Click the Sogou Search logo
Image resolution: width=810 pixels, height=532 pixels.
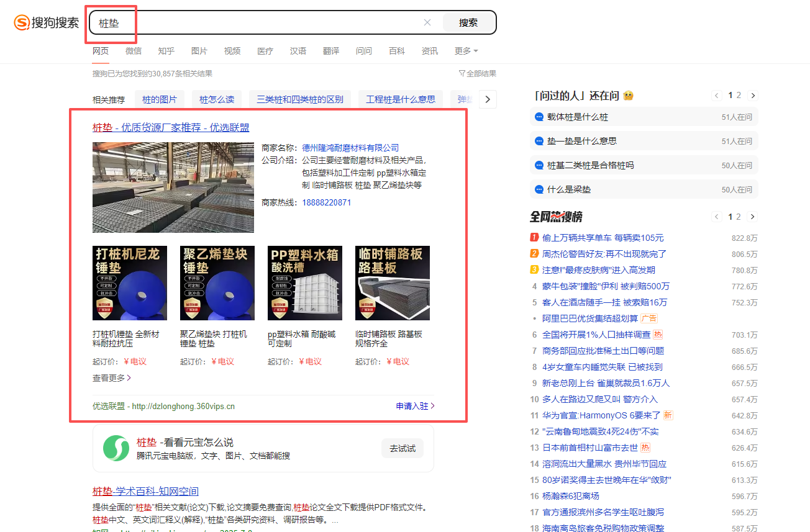[x=47, y=23]
